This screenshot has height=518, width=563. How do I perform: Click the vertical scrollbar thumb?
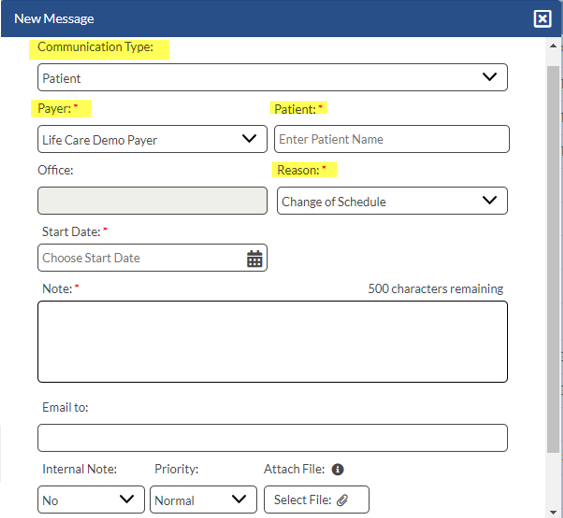[x=553, y=259]
